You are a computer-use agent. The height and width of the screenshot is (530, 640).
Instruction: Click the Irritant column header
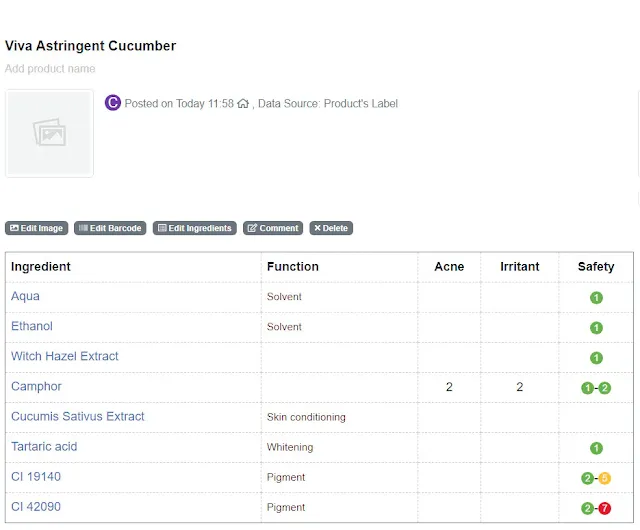click(520, 267)
